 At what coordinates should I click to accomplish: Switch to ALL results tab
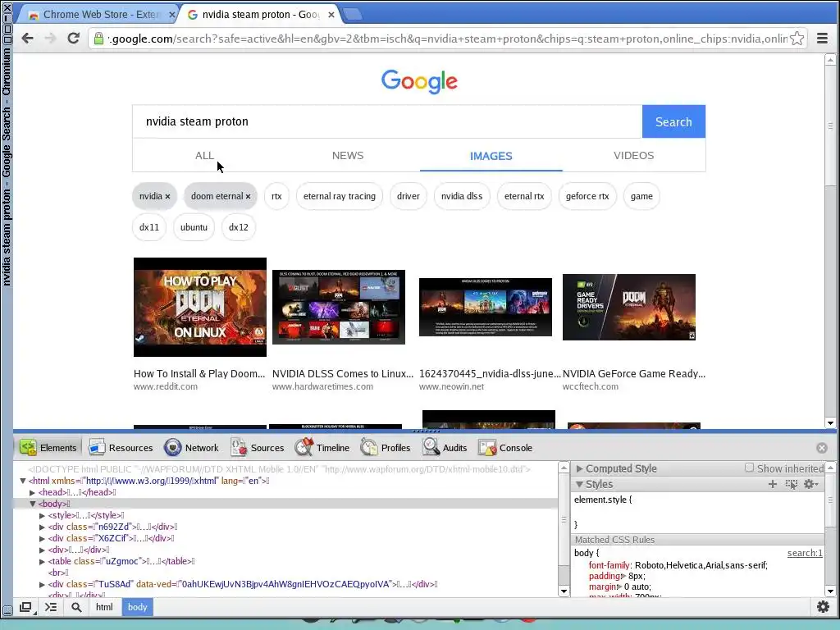click(204, 155)
